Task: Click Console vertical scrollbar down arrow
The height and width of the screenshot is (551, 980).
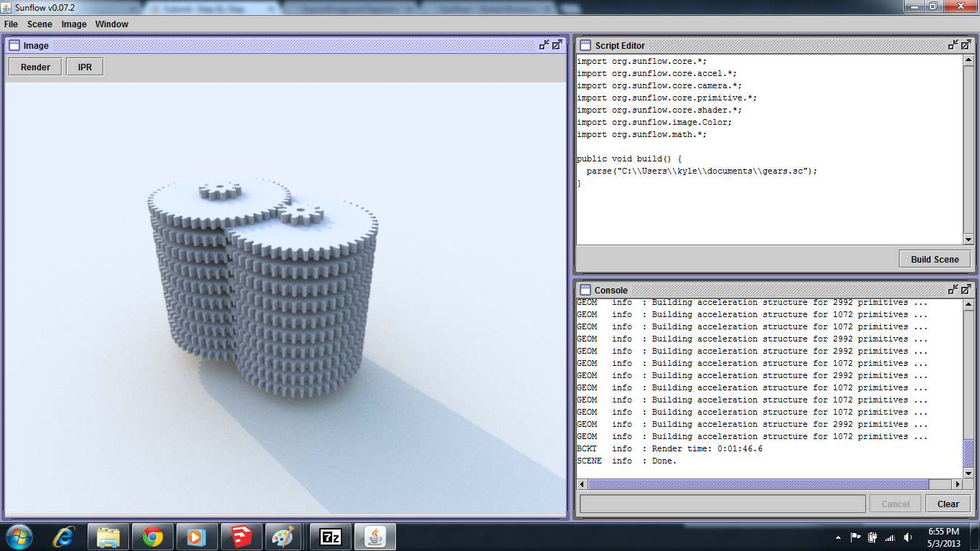Action: [968, 473]
